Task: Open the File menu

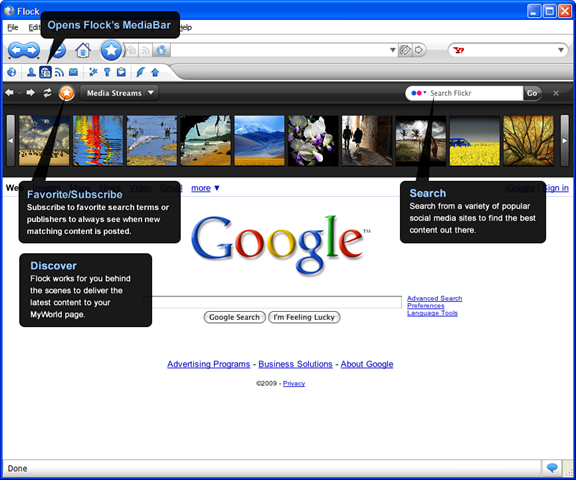Action: click(x=12, y=27)
